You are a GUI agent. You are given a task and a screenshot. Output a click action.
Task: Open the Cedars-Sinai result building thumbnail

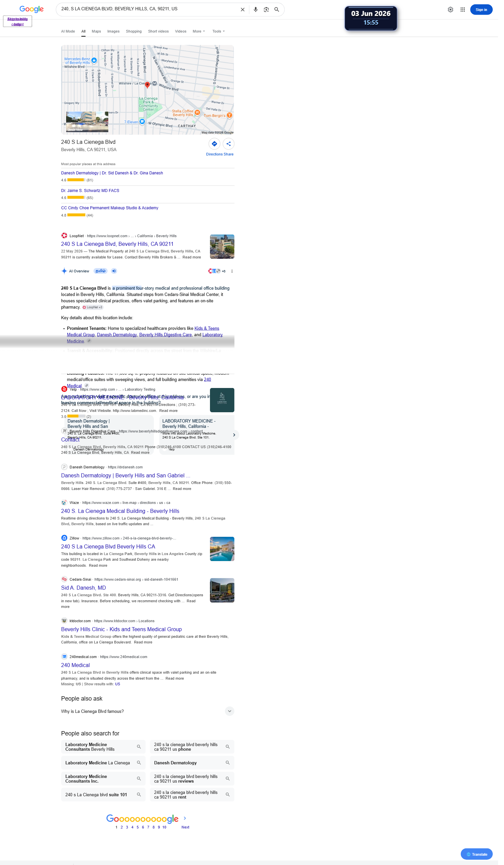(222, 590)
